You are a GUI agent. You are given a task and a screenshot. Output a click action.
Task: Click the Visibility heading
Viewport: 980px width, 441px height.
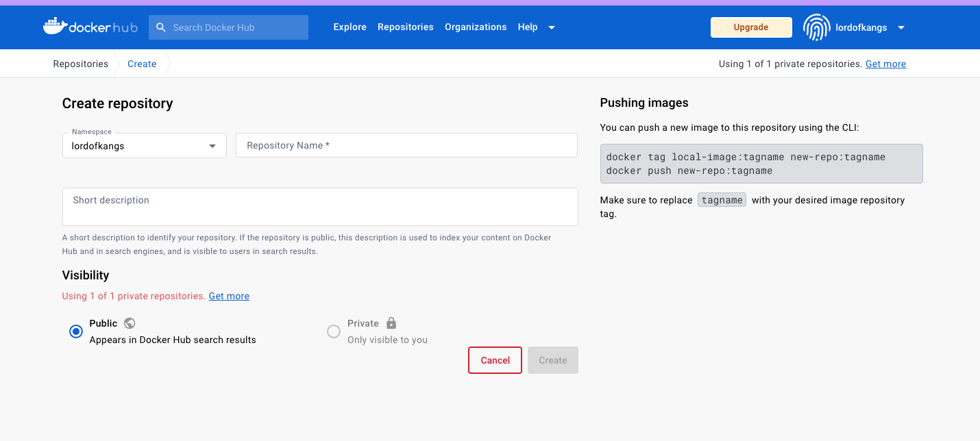(86, 275)
